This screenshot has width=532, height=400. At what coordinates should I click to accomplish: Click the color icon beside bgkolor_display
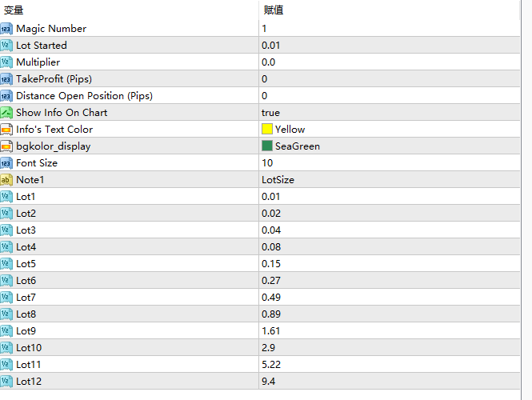(6, 146)
